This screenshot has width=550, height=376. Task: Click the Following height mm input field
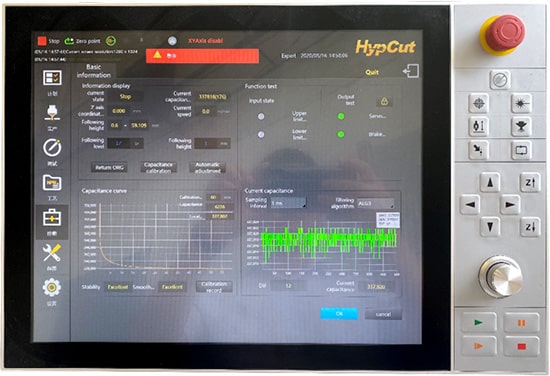coord(213,143)
